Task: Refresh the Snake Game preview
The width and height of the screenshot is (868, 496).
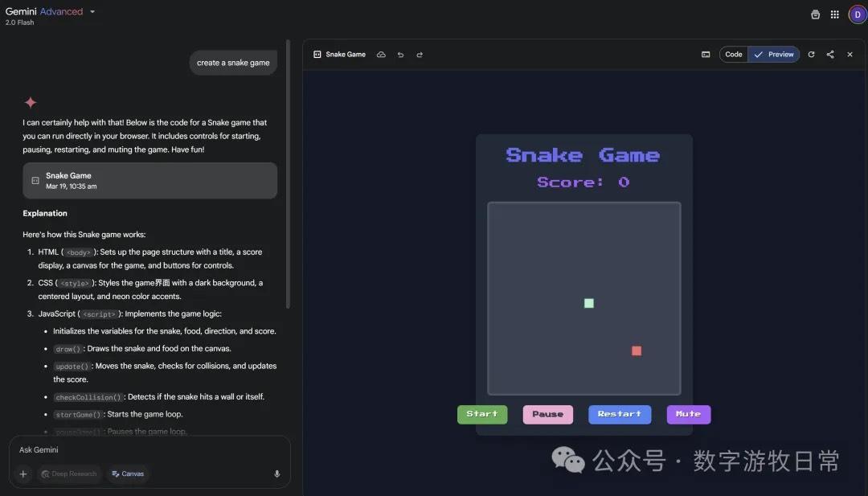Action: point(811,55)
